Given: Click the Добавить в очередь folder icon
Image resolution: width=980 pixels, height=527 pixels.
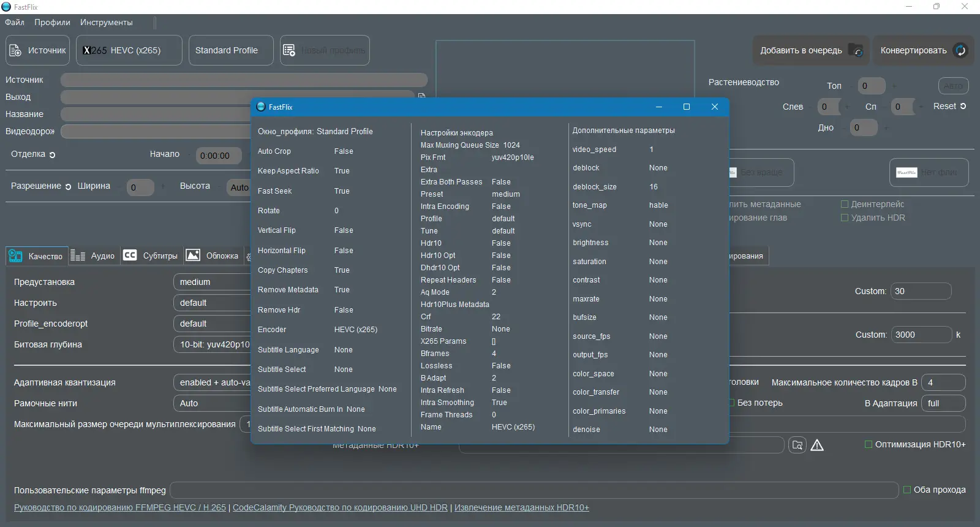Looking at the screenshot, I should point(856,50).
